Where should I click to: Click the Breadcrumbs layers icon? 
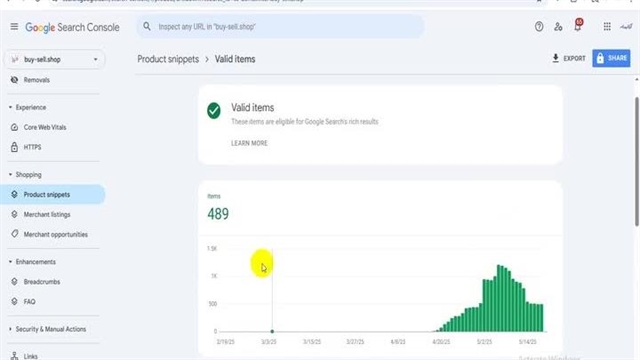point(14,282)
